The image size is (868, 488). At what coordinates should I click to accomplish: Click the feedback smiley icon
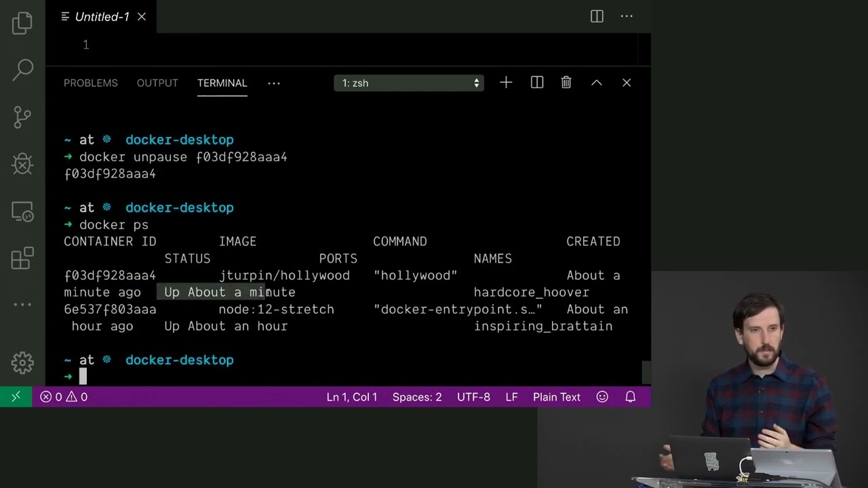click(x=602, y=397)
